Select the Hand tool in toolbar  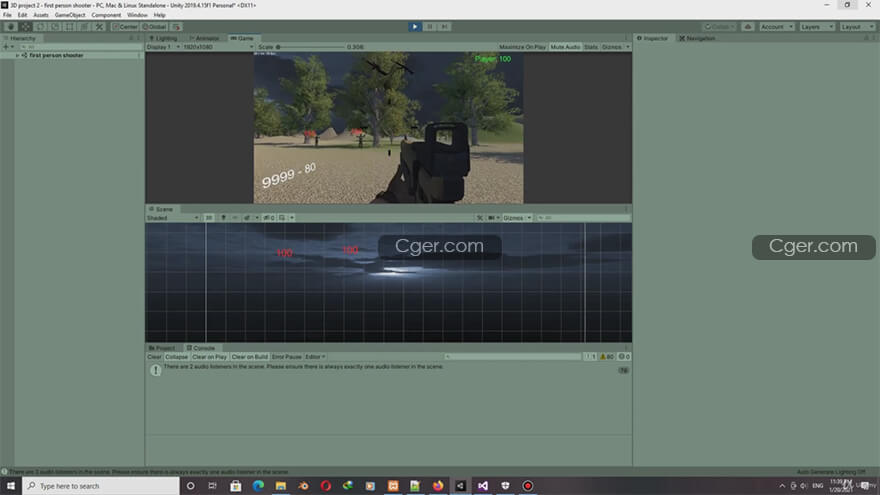(x=11, y=26)
